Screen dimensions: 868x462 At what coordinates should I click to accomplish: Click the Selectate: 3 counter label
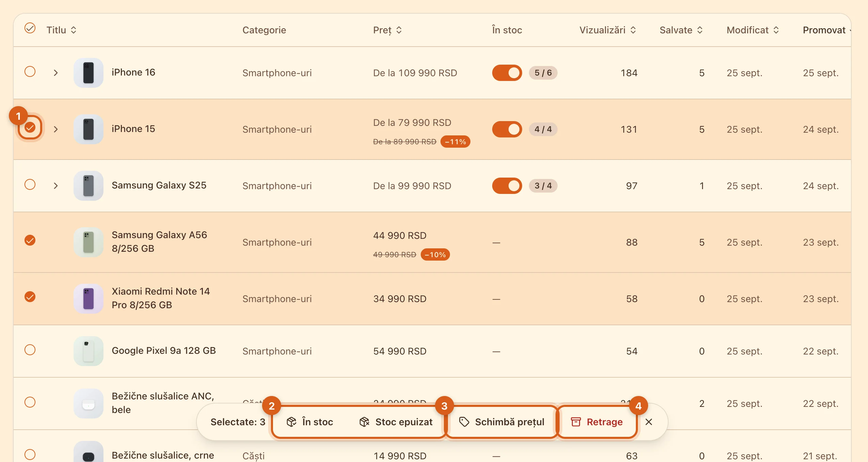click(x=238, y=422)
